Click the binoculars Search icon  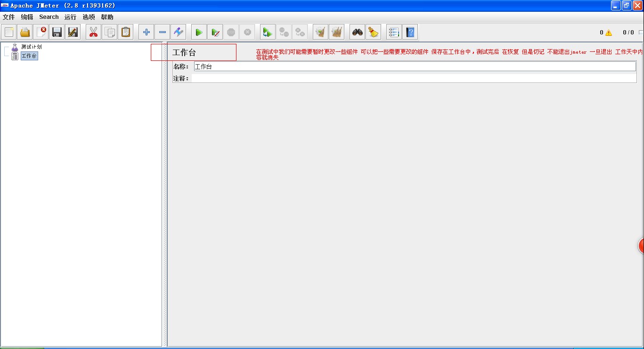358,32
